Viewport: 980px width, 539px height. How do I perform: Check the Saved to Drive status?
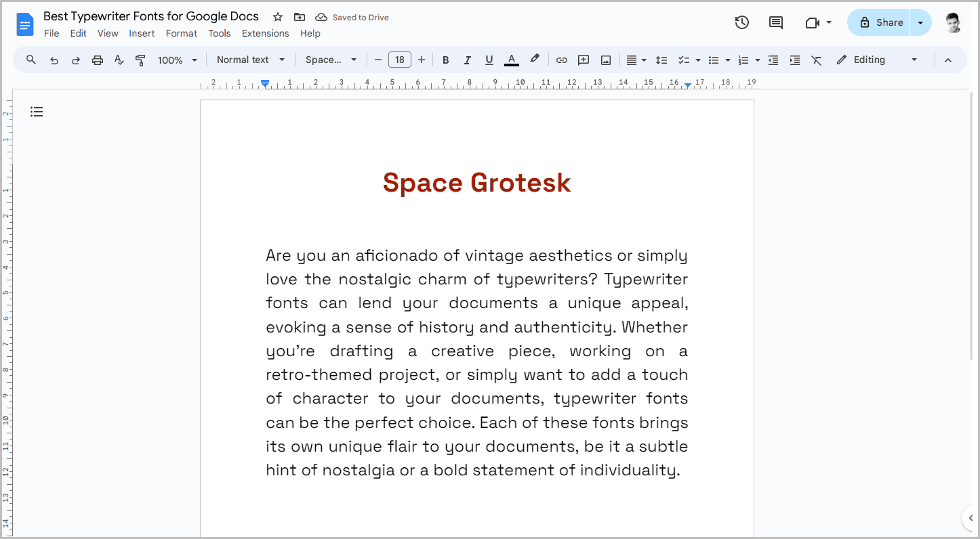click(352, 17)
